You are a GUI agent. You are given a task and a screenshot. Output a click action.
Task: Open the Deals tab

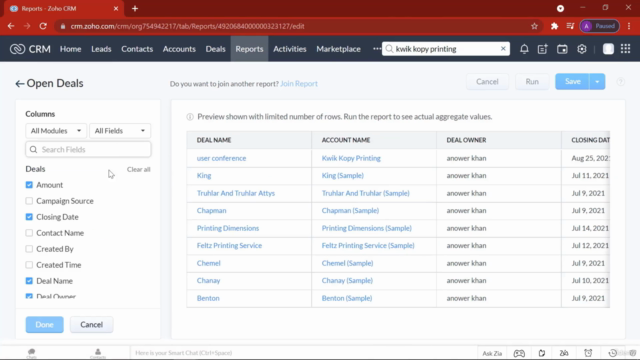(216, 49)
